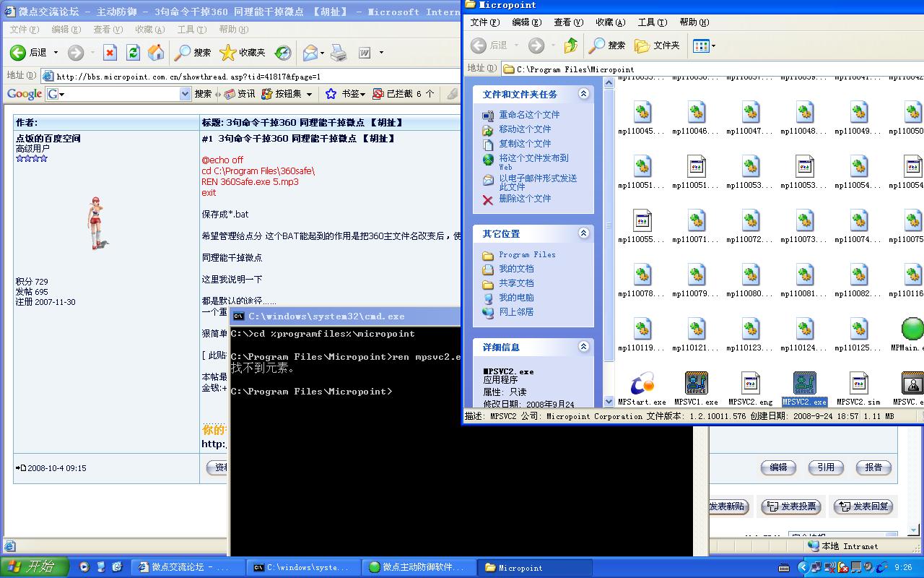Open 帮助(H) menu in Micropoint explorer
This screenshot has height=578, width=924.
click(x=694, y=22)
